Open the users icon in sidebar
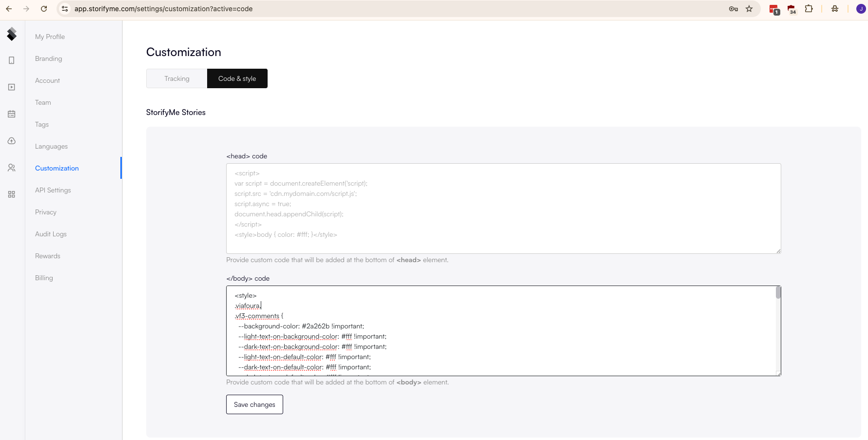868x440 pixels. pos(12,168)
